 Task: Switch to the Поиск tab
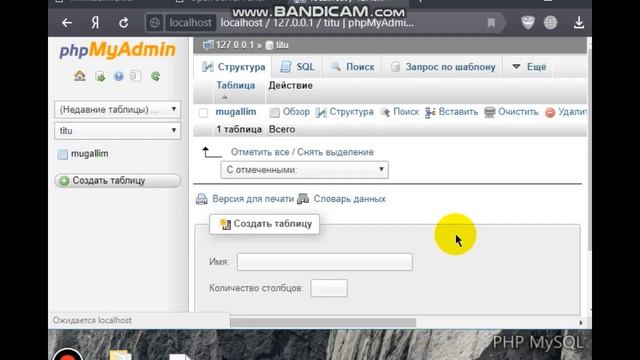coord(352,67)
